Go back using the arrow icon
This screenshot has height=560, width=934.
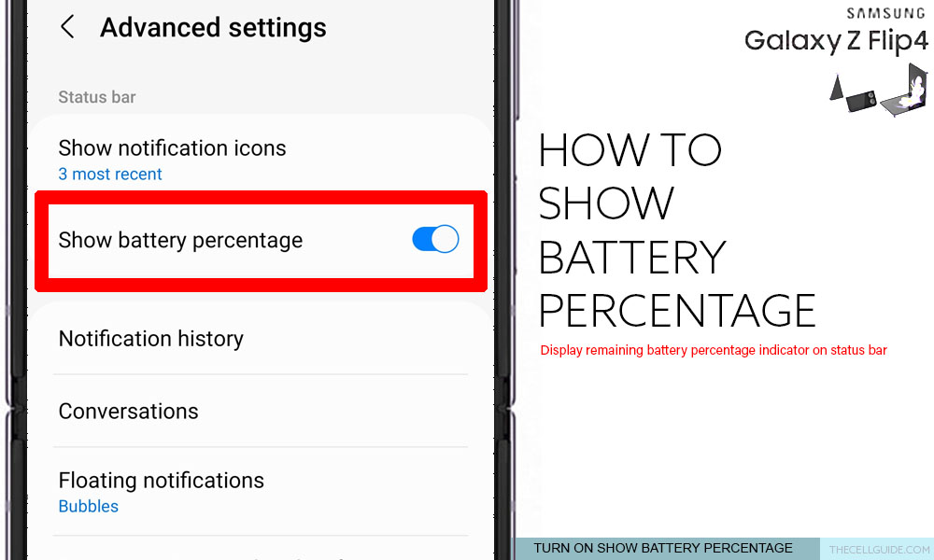coord(67,27)
